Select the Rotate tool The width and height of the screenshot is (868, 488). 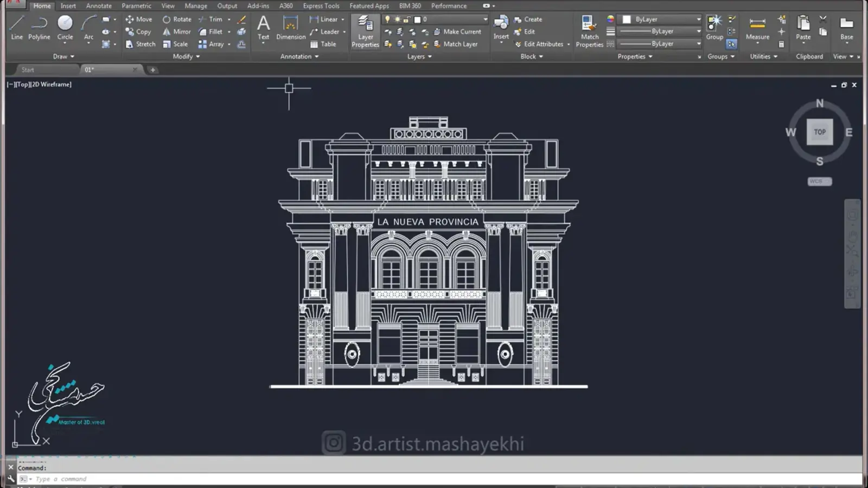coord(177,19)
